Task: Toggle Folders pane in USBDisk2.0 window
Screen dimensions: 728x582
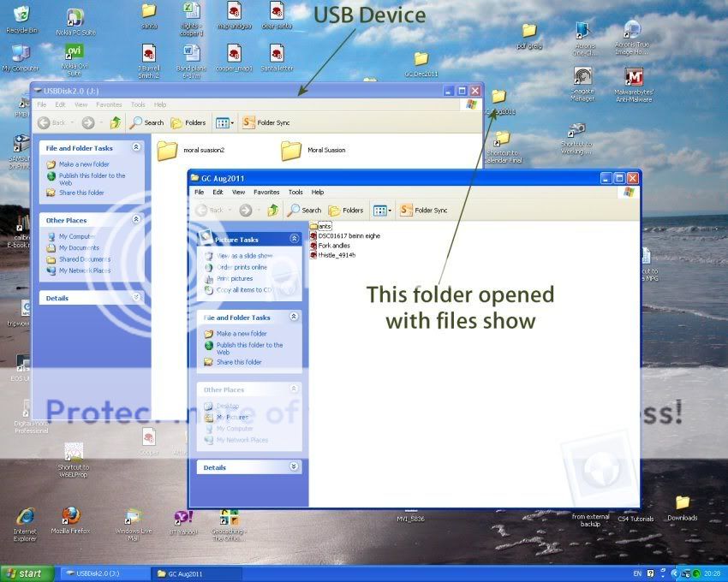Action: (x=188, y=122)
